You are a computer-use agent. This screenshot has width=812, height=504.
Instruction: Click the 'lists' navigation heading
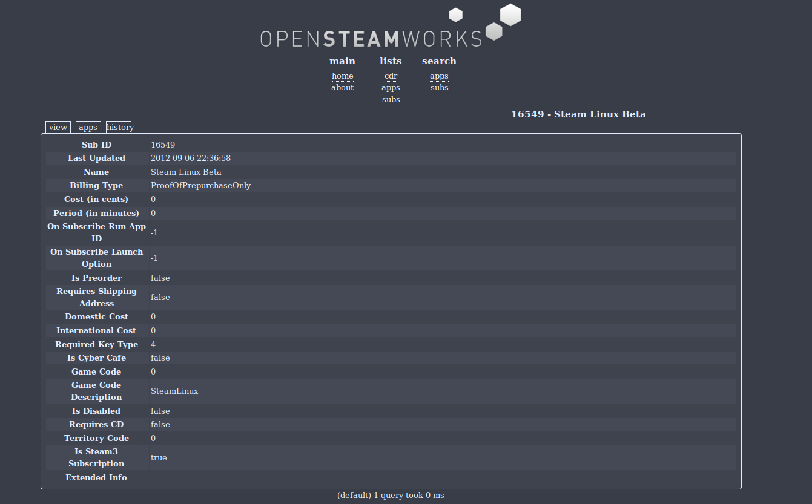pyautogui.click(x=391, y=61)
